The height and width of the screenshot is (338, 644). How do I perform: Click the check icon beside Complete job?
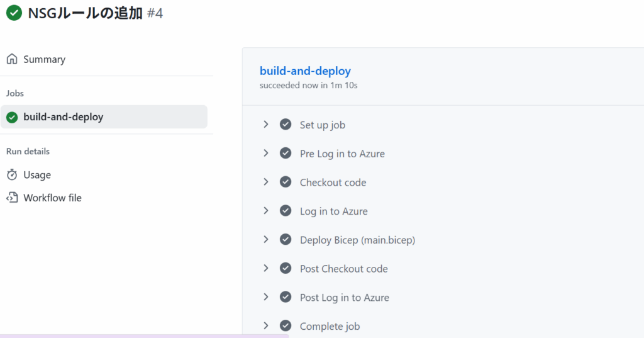click(286, 326)
